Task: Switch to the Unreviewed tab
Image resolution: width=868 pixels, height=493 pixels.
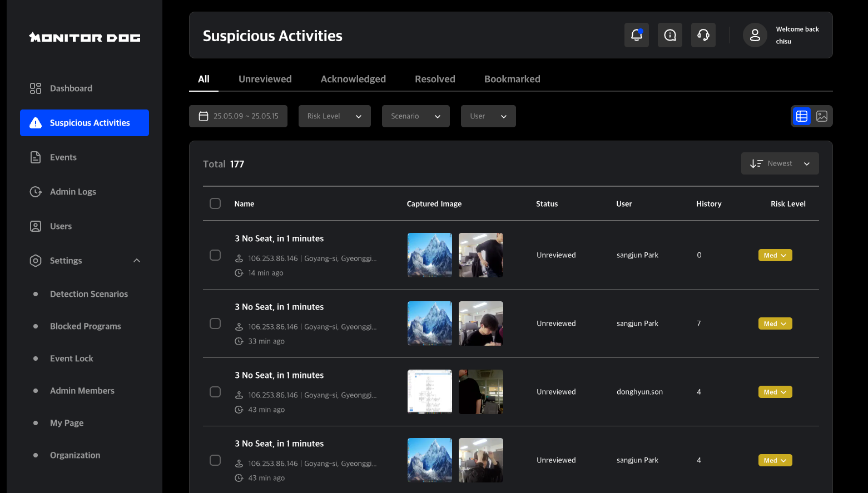Action: pyautogui.click(x=265, y=79)
